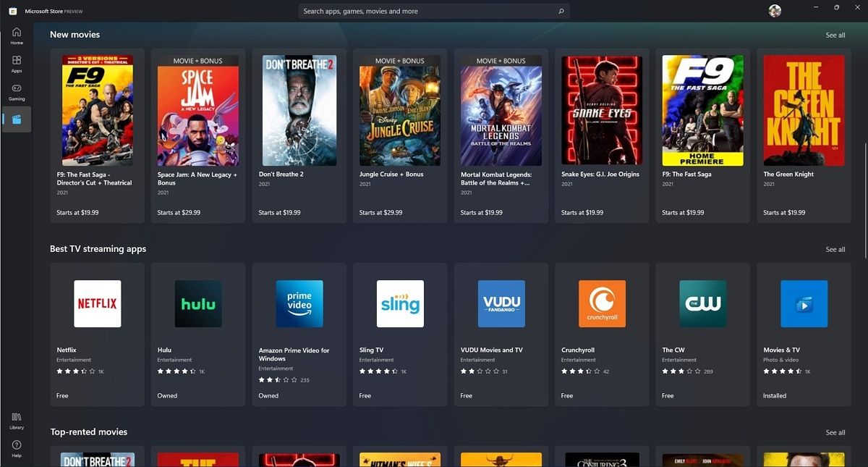Open the Crunchyroll app icon
Viewport: 868px width, 467px height.
tap(602, 303)
